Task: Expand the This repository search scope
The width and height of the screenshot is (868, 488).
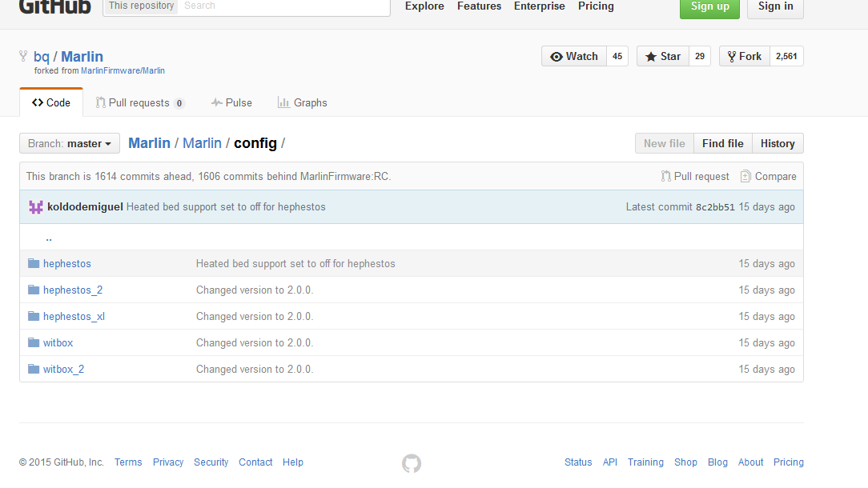Action: point(140,6)
